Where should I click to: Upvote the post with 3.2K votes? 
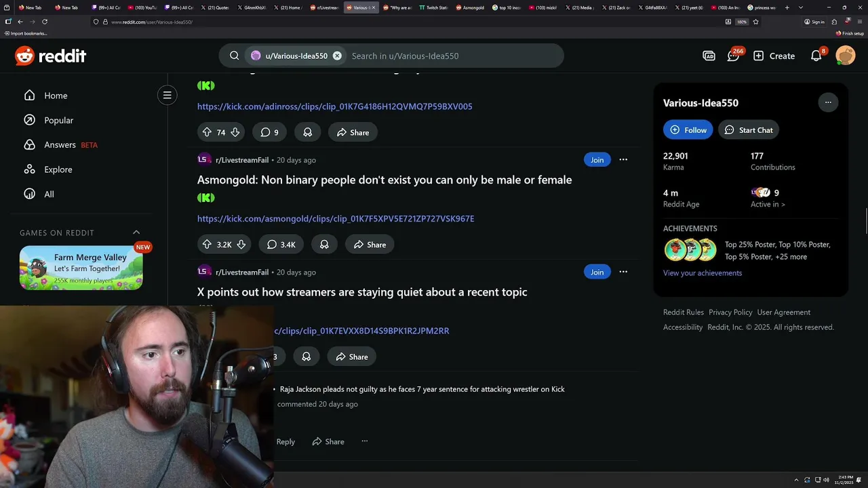point(207,245)
